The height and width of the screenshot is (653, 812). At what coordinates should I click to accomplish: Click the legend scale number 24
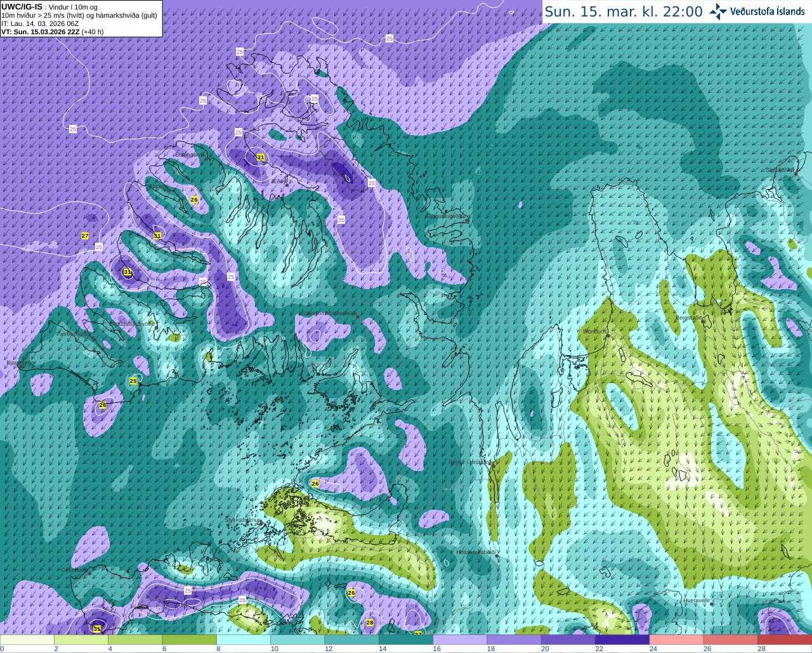coord(653,649)
